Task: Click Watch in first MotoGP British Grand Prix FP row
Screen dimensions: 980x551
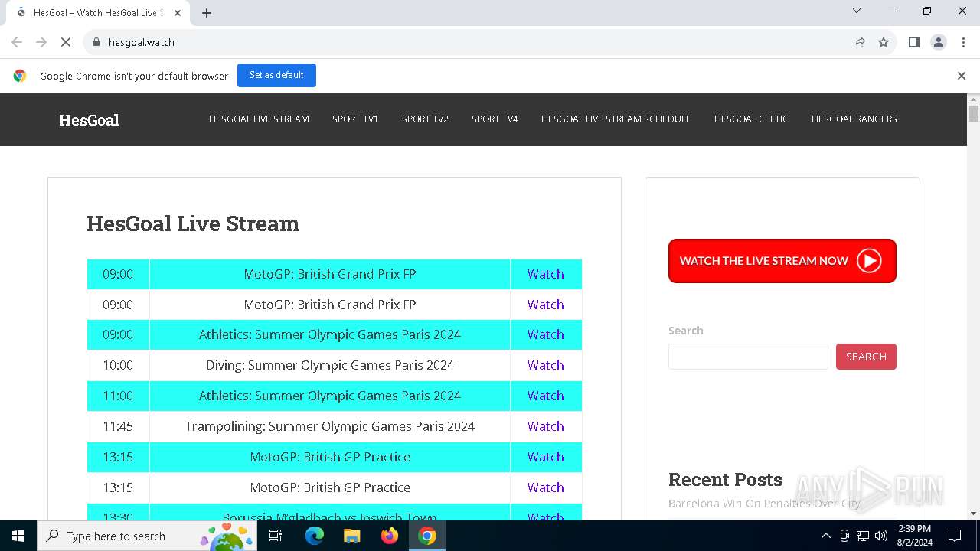Action: (x=546, y=274)
